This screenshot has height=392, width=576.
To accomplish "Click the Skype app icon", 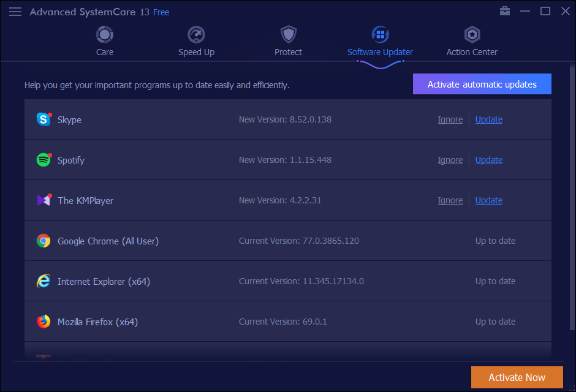I will click(44, 119).
